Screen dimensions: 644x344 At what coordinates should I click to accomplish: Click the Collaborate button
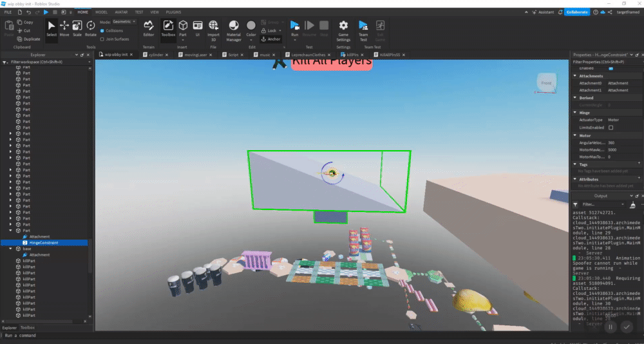click(577, 12)
